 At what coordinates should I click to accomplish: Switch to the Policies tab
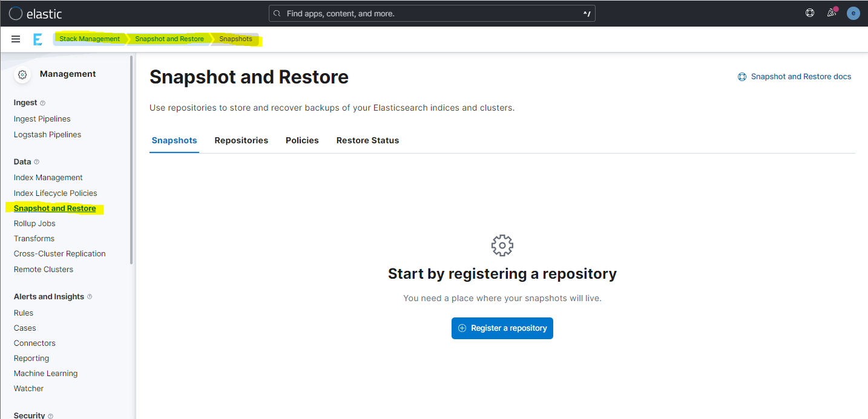click(302, 140)
